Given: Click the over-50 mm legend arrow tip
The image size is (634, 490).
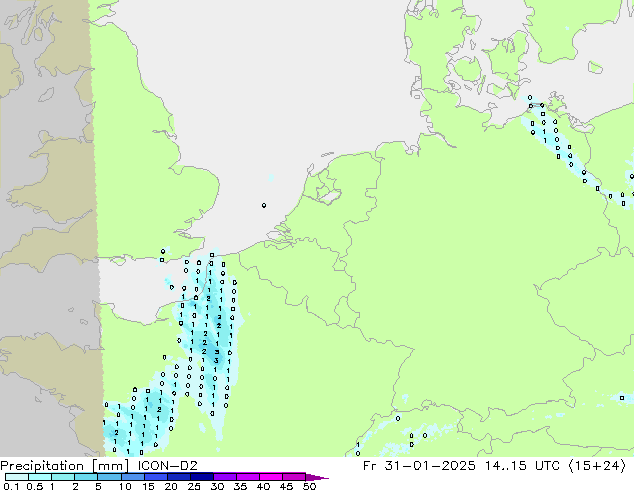Looking at the screenshot, I should 317,477.
